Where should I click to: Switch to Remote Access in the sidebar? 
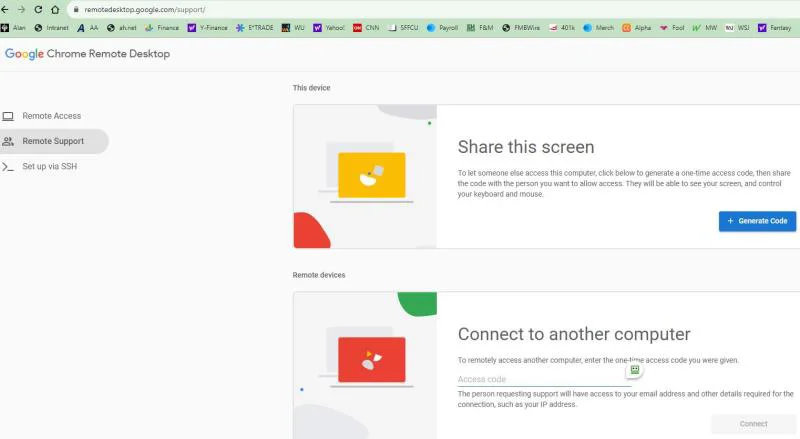(52, 116)
